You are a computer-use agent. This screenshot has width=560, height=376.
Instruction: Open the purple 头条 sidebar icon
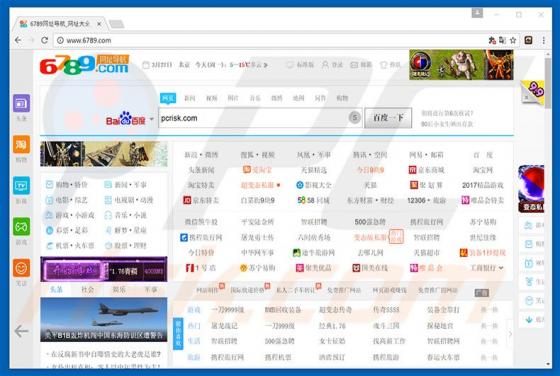coord(21,104)
